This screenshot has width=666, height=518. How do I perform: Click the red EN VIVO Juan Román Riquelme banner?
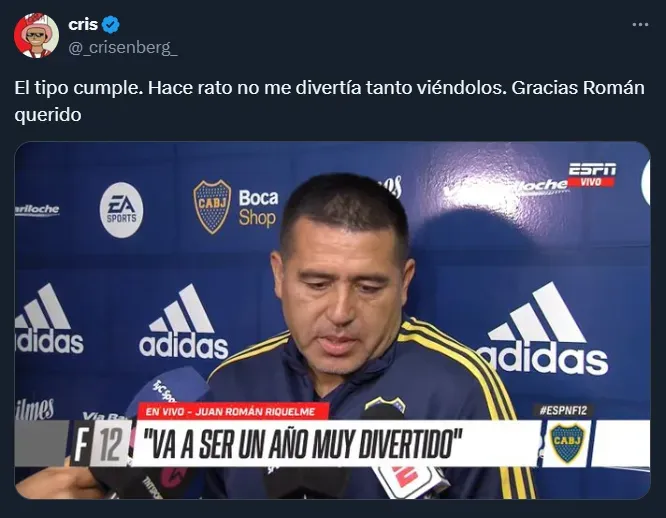(233, 411)
